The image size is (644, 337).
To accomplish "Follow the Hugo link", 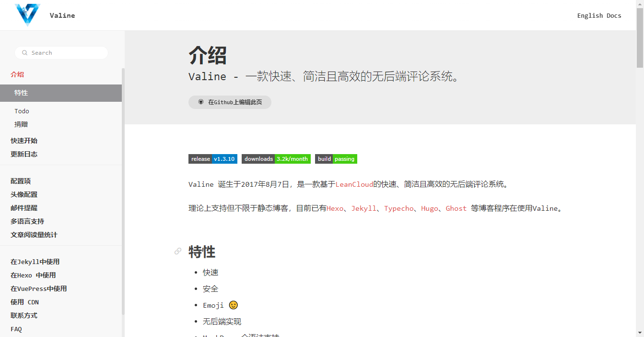I will pyautogui.click(x=430, y=208).
